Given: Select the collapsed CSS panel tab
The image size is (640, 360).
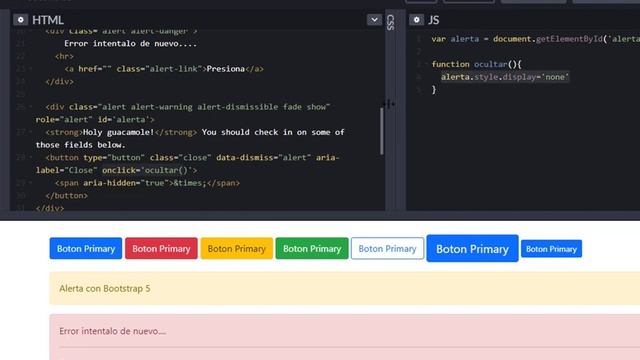Looking at the screenshot, I should coord(390,22).
